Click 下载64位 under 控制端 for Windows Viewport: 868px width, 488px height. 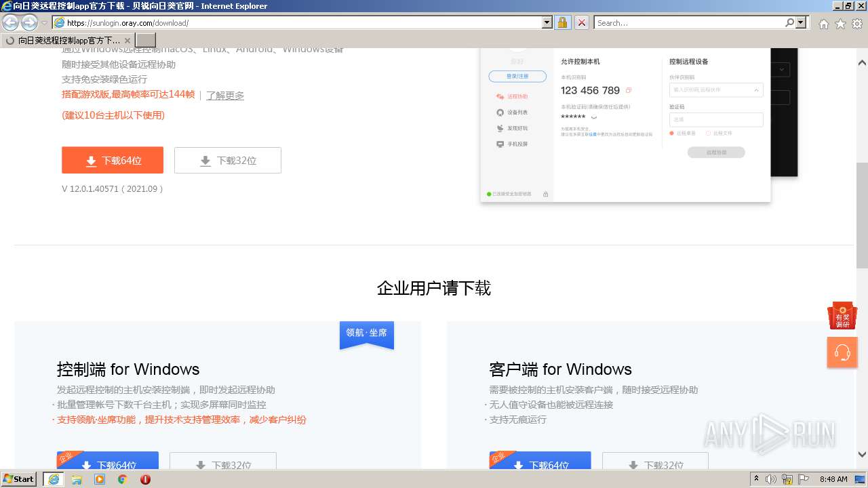click(x=108, y=461)
